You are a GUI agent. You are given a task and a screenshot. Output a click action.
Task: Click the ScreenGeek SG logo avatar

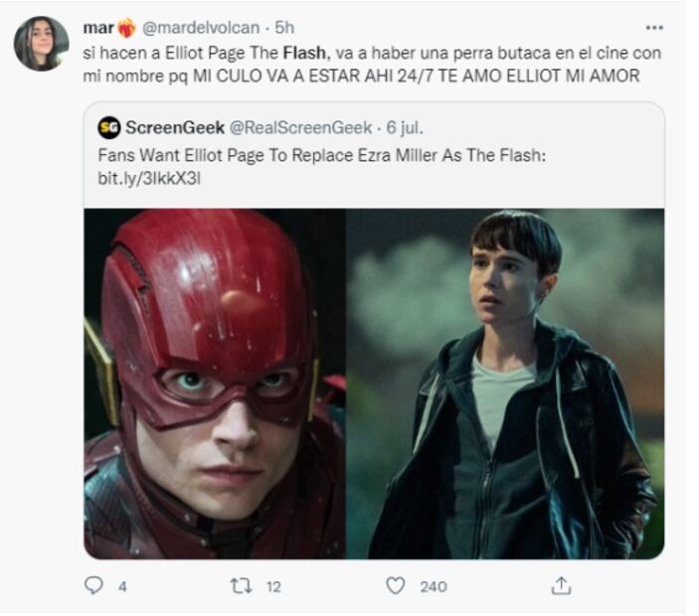pos(108,127)
